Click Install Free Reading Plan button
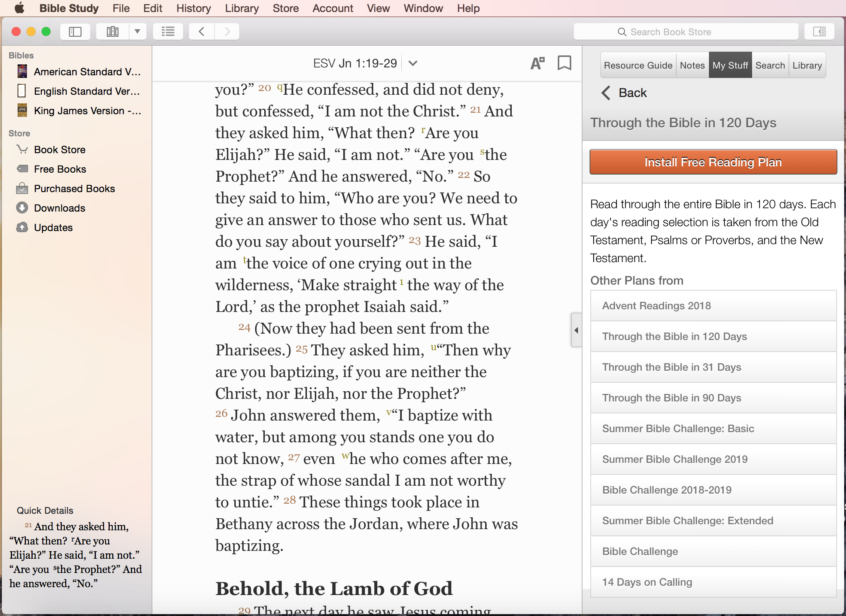Screen dimensions: 846x616 coord(713,162)
